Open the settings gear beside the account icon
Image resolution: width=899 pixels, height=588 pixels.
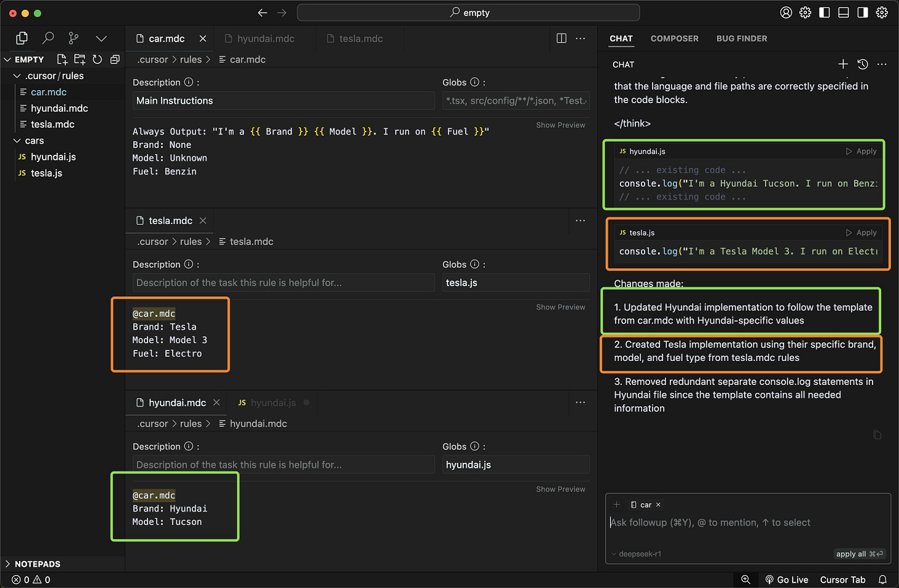[x=805, y=12]
